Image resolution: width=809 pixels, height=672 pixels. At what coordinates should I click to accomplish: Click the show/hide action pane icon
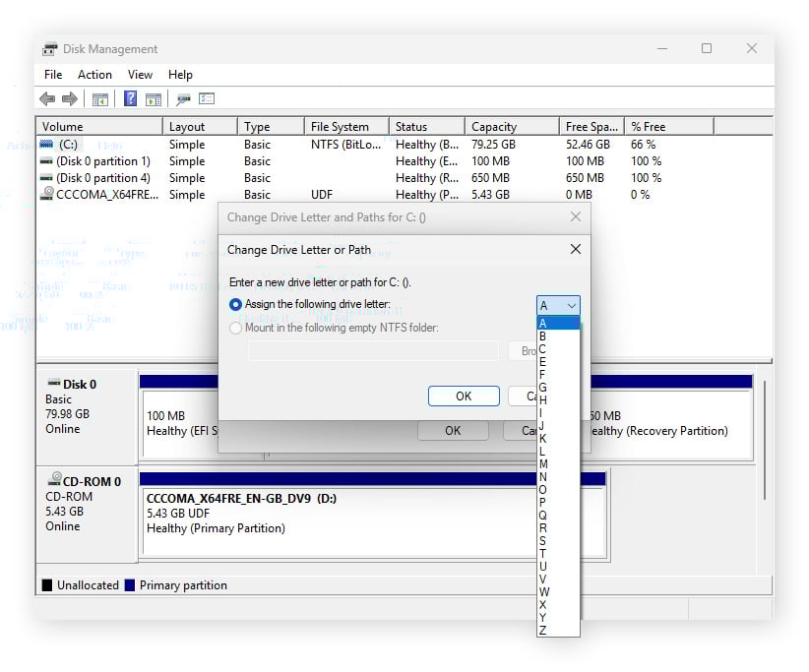point(153,98)
